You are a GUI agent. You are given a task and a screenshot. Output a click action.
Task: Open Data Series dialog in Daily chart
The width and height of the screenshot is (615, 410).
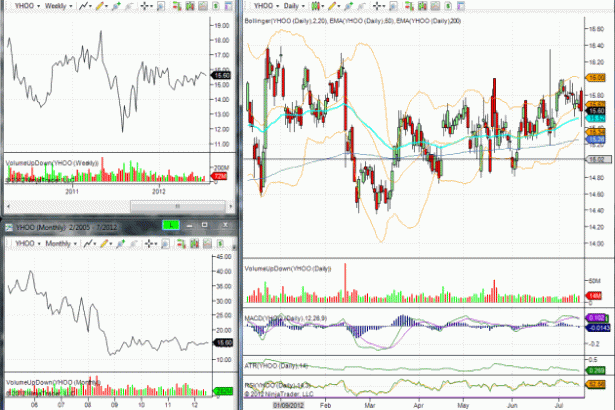pyautogui.click(x=423, y=6)
